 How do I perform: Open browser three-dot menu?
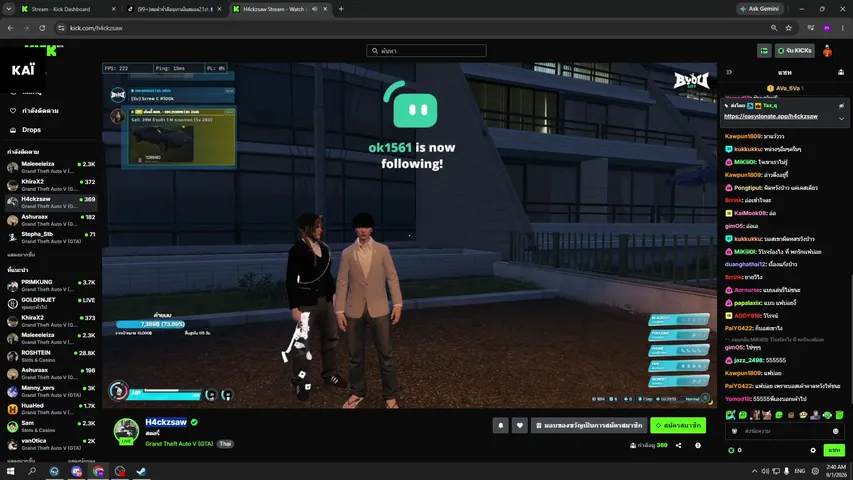843,28
